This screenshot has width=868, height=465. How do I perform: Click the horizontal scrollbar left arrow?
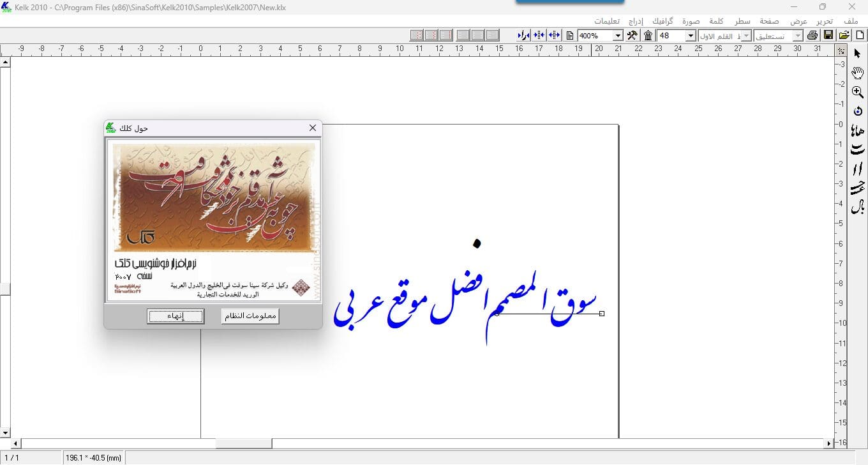(16, 443)
